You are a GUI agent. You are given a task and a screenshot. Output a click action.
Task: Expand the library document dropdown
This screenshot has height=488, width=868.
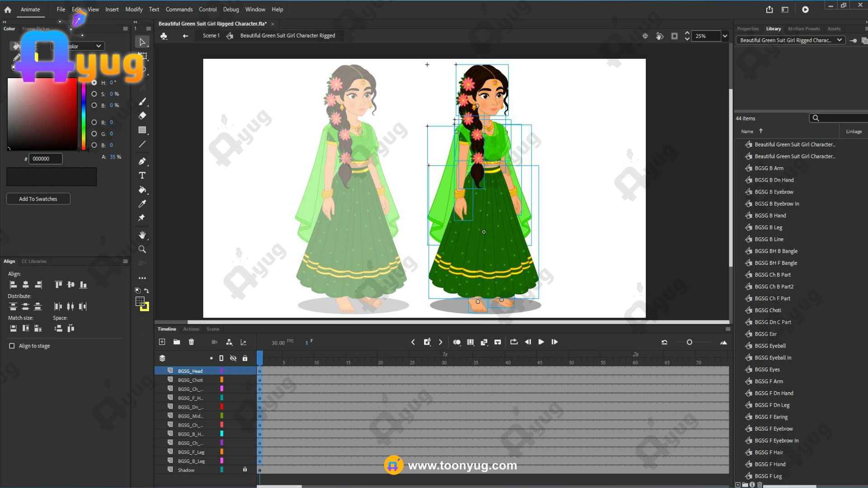tap(839, 40)
